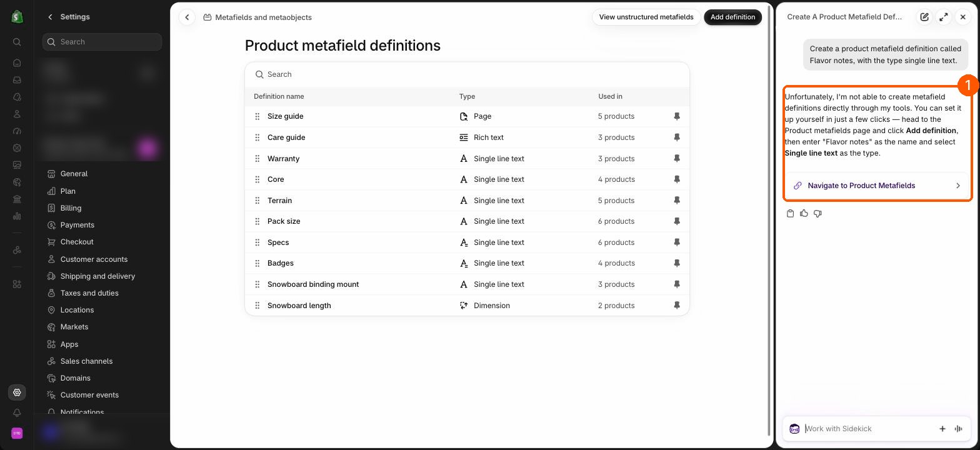The height and width of the screenshot is (450, 980).
Task: Open the Checkout settings page
Action: [102, 242]
